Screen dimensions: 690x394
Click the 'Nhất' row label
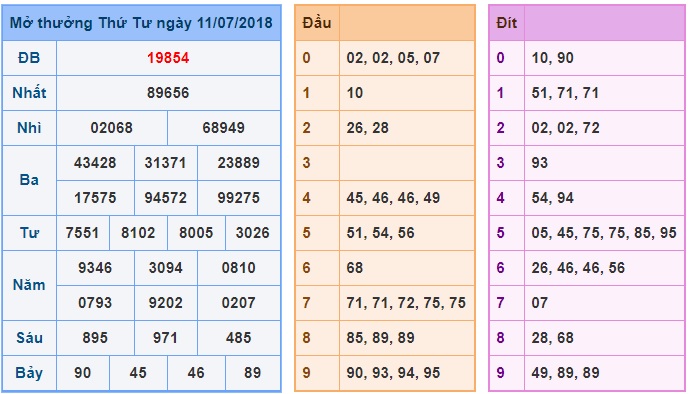(29, 92)
